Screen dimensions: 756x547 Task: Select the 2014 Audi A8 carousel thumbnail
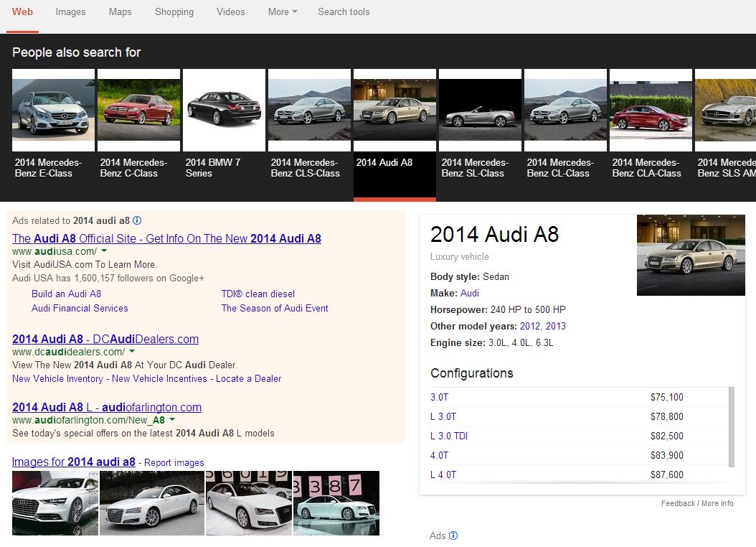coord(395,110)
